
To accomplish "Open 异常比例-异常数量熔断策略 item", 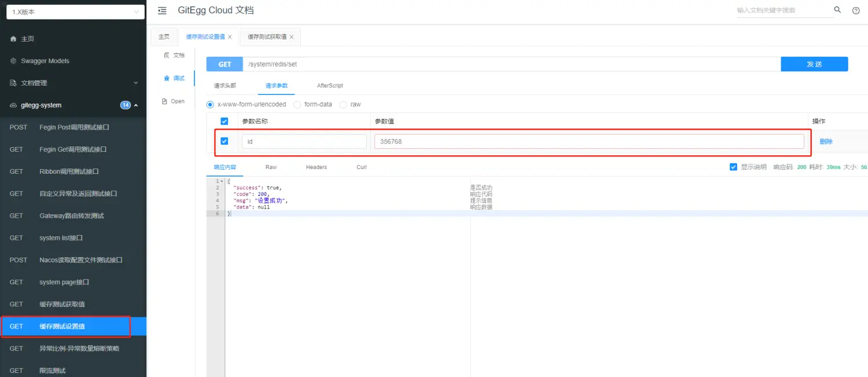I will click(73, 349).
